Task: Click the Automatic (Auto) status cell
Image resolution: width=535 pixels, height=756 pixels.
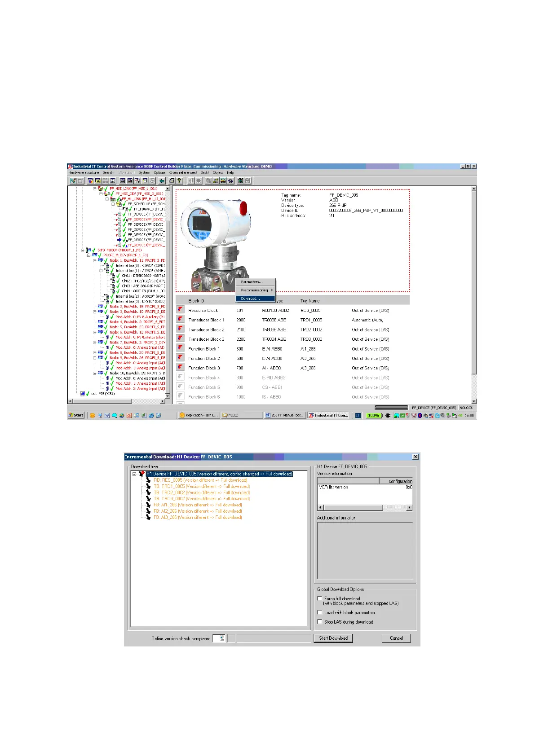Action: (367, 320)
